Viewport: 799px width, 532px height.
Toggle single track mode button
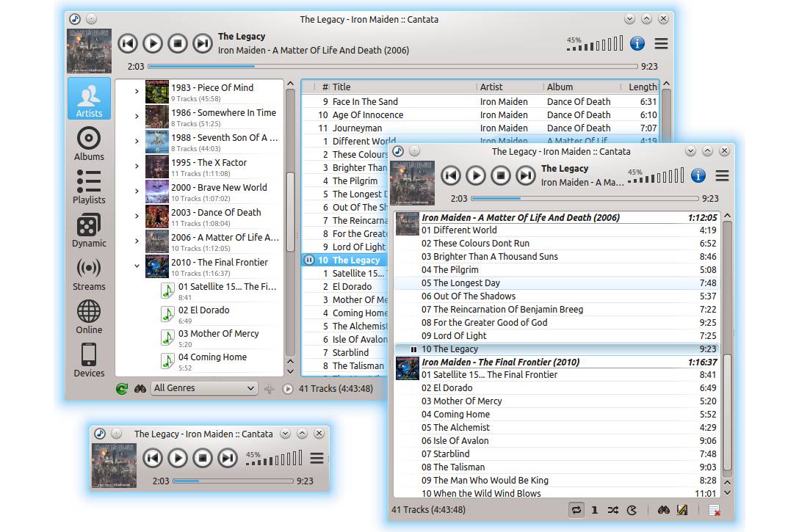point(594,510)
